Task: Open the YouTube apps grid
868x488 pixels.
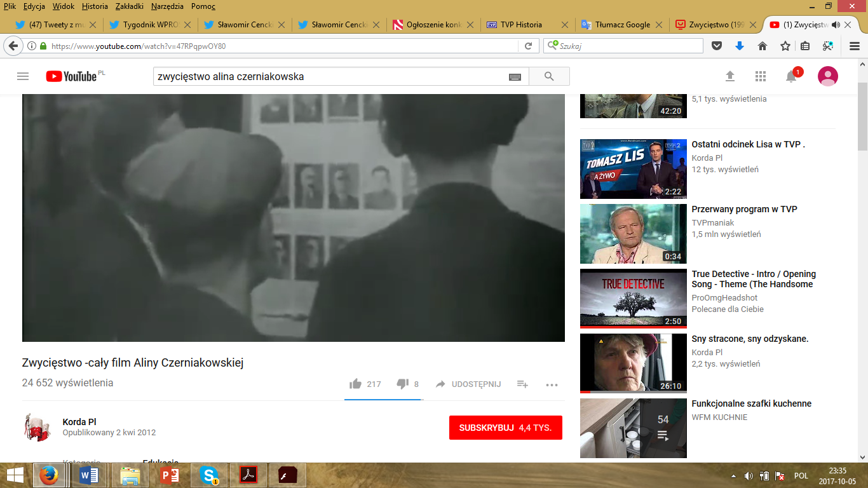Action: [x=761, y=76]
